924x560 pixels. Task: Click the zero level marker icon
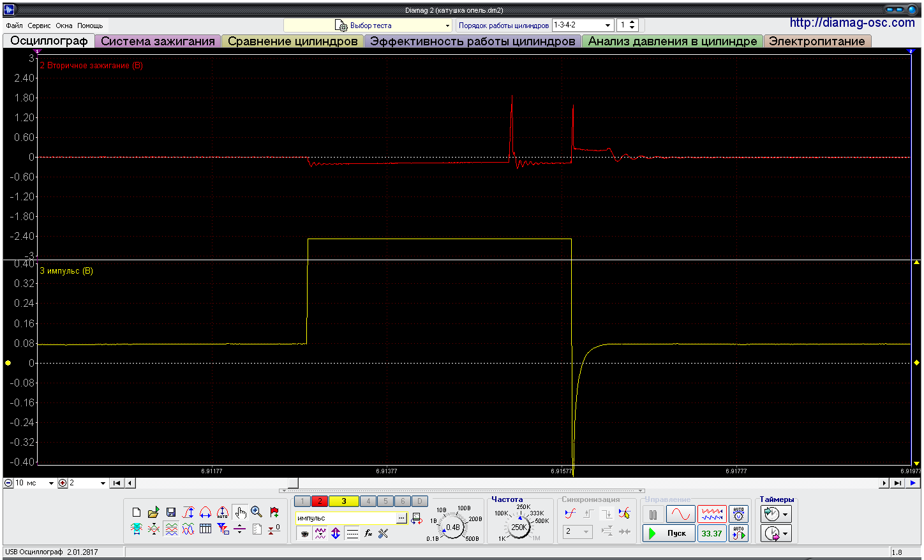click(x=274, y=529)
